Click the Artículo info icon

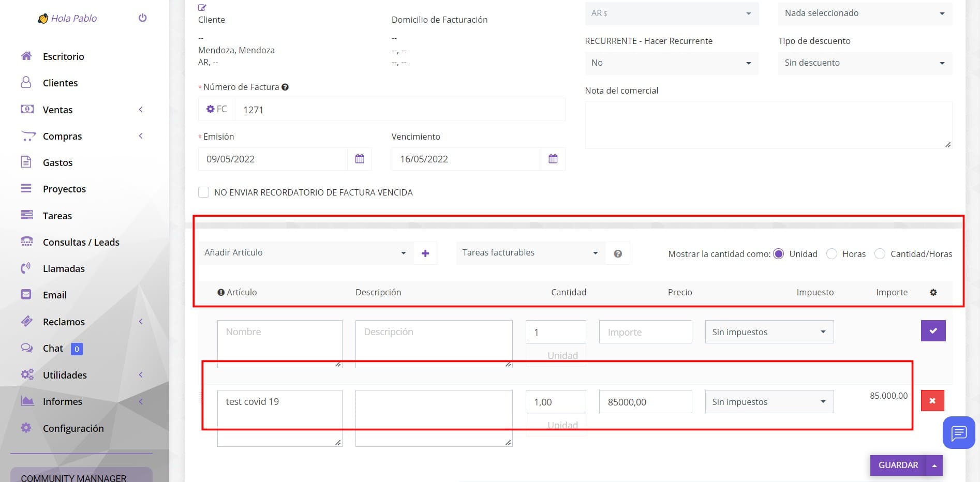pyautogui.click(x=221, y=293)
